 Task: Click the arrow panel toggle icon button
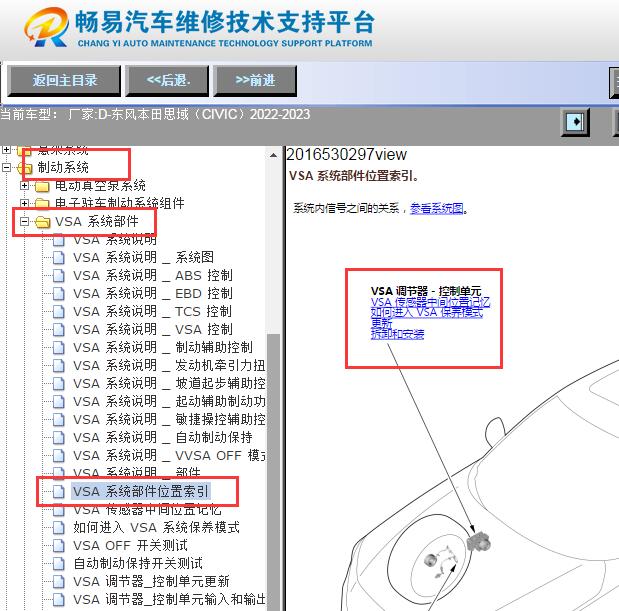[x=576, y=122]
